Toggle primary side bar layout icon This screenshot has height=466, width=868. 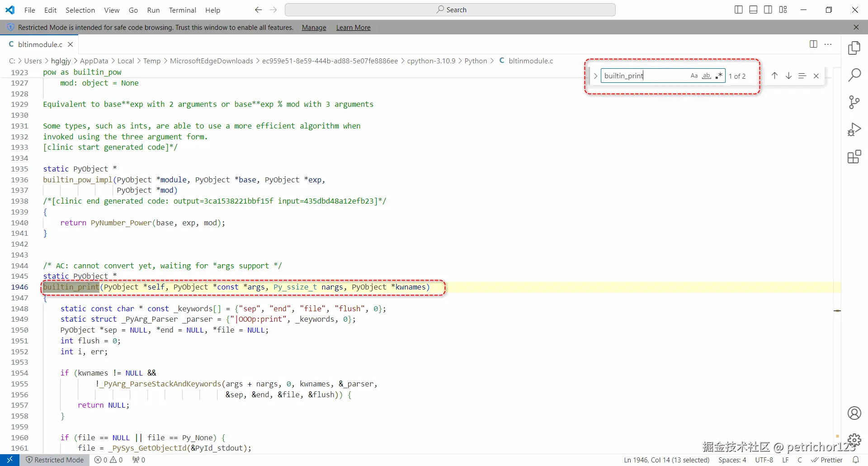pos(739,10)
